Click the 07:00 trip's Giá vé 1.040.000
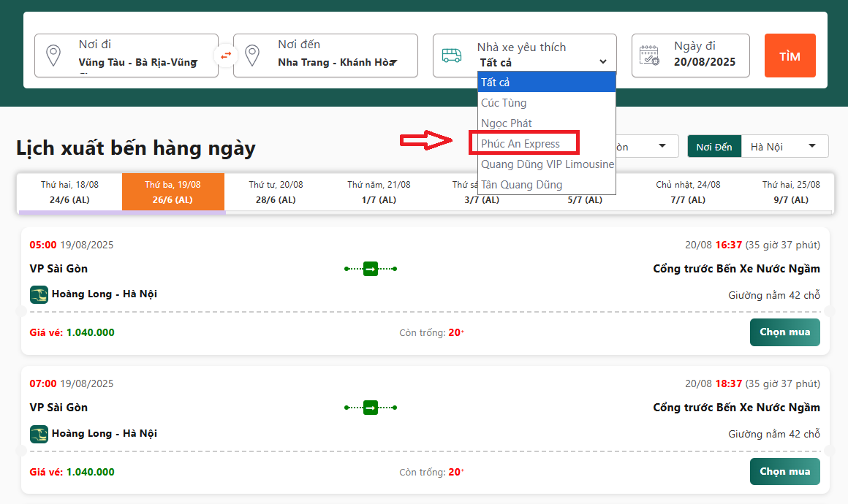 click(72, 472)
